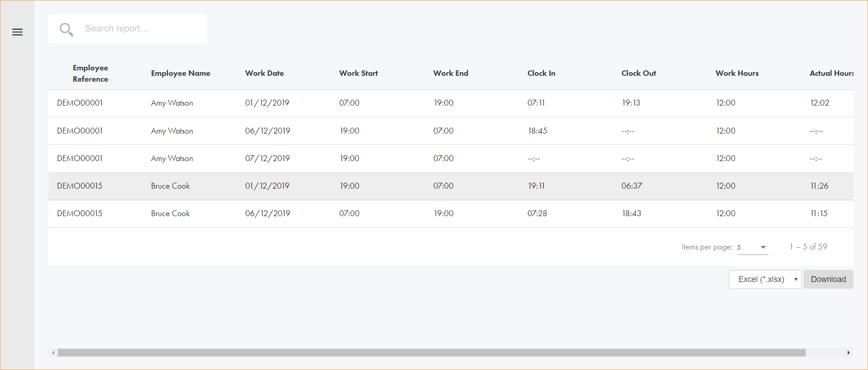Screen dimensions: 868x370
Task: Click the Work Start column header
Action: pos(358,73)
